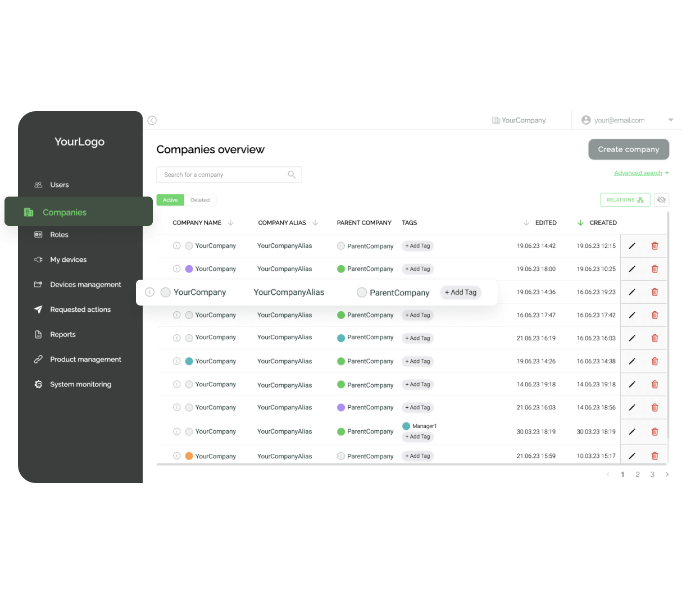
Task: Select Requested actions in sidebar
Action: click(79, 309)
